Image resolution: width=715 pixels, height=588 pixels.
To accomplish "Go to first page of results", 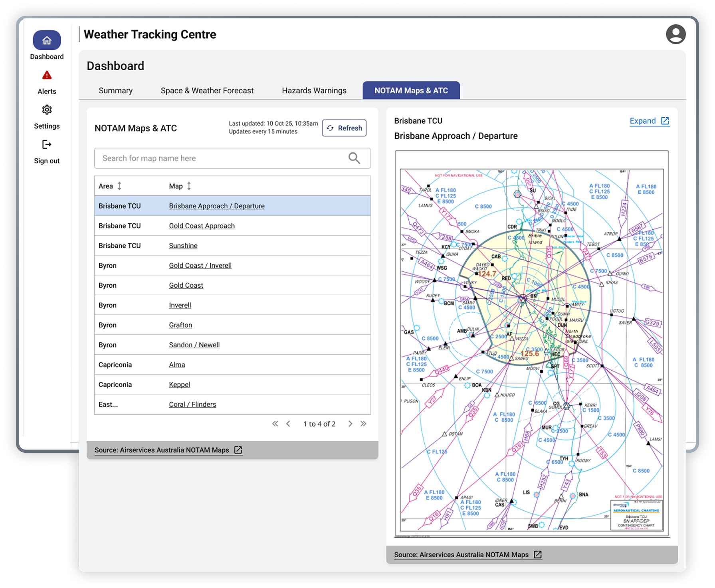I will tap(275, 424).
